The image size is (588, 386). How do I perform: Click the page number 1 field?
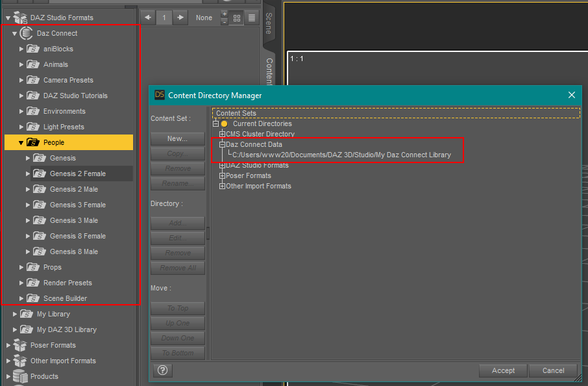click(x=164, y=18)
